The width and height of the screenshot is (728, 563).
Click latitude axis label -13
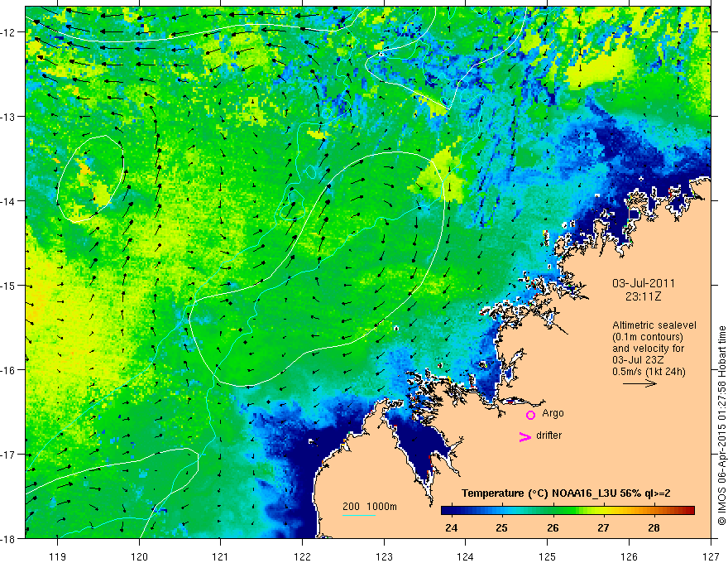pyautogui.click(x=9, y=117)
